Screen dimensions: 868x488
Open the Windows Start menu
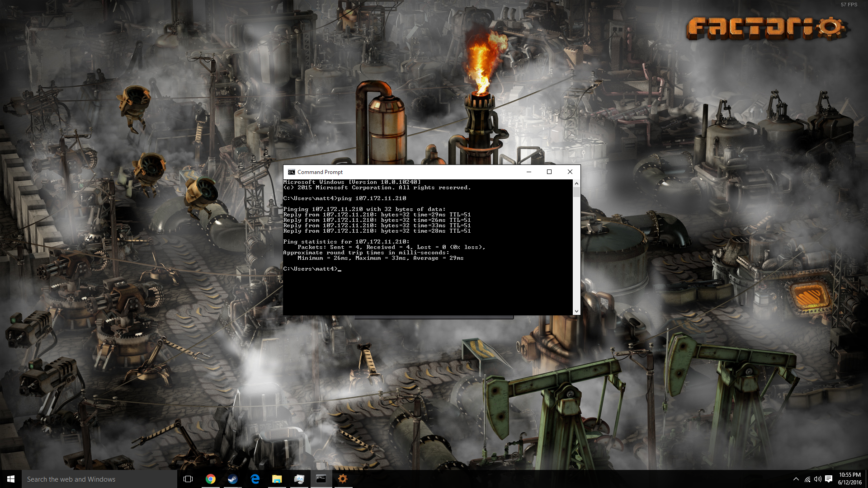coord(11,479)
